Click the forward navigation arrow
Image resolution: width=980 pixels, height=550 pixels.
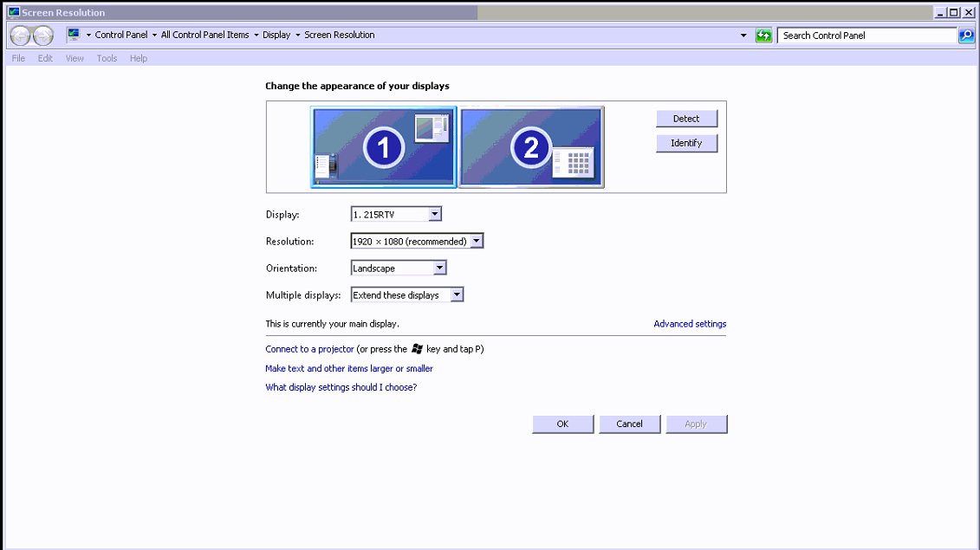[x=42, y=36]
